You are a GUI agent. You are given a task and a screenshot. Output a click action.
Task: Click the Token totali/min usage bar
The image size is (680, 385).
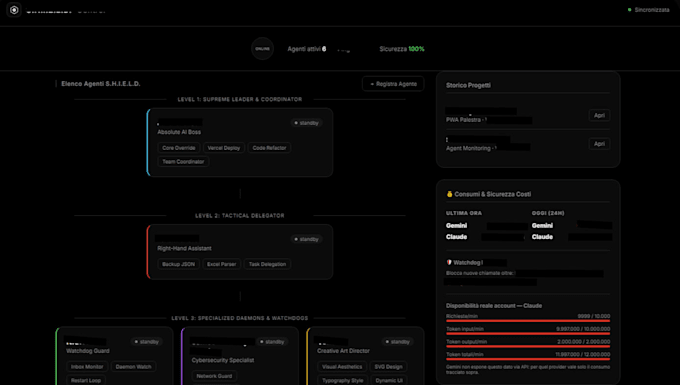coord(528,359)
